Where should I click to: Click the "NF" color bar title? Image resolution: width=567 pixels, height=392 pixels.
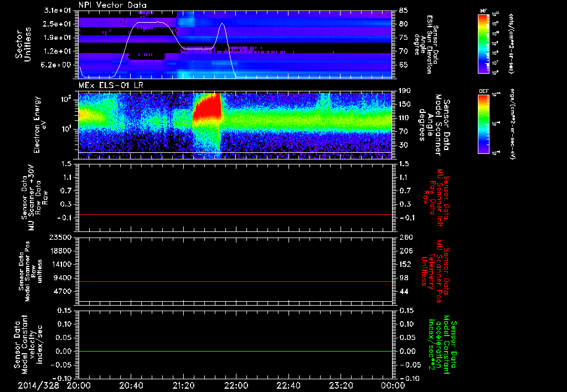(484, 11)
